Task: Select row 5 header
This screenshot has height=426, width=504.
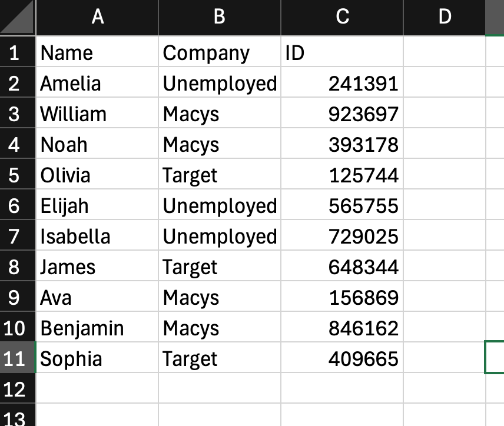Action: (17, 175)
